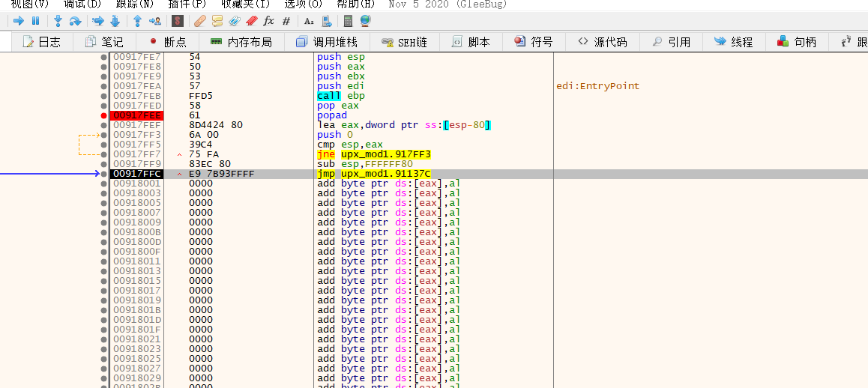Switch to the 断点 tab

coord(167,42)
